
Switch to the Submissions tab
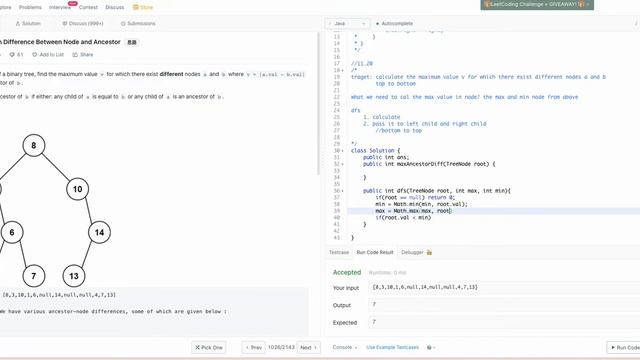138,24
